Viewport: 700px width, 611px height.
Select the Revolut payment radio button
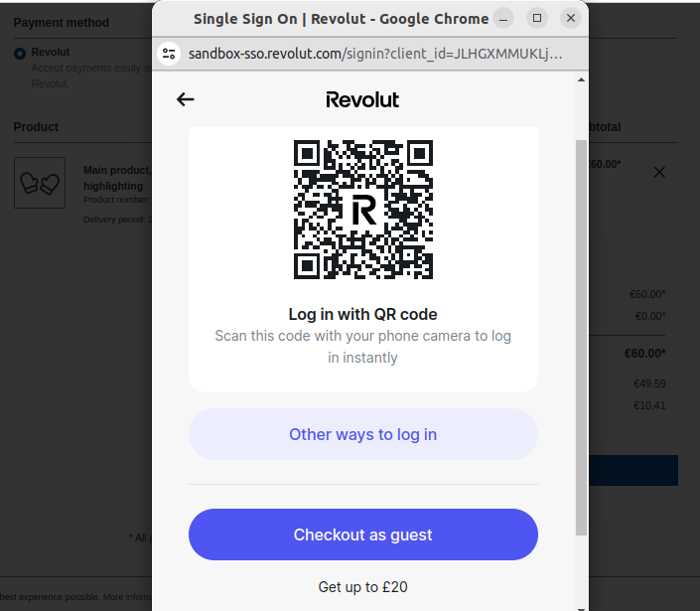point(20,53)
